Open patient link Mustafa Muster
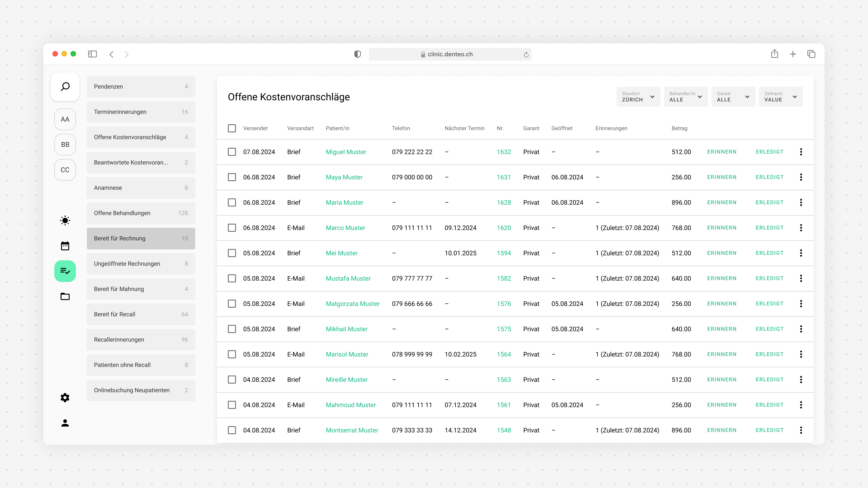 coord(348,279)
